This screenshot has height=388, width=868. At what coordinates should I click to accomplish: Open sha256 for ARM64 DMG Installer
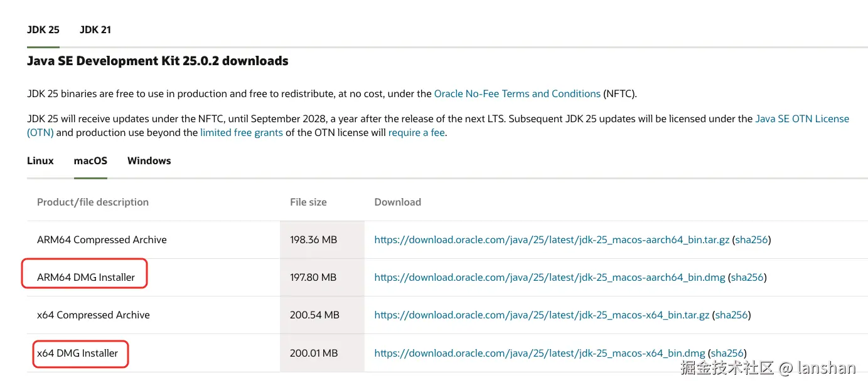click(x=747, y=278)
